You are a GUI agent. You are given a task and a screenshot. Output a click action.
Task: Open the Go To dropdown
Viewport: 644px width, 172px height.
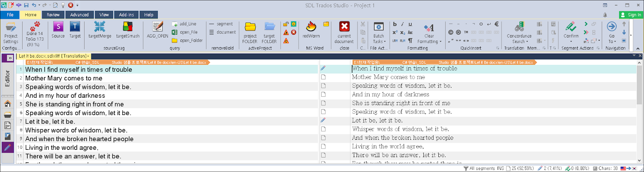coord(612,33)
